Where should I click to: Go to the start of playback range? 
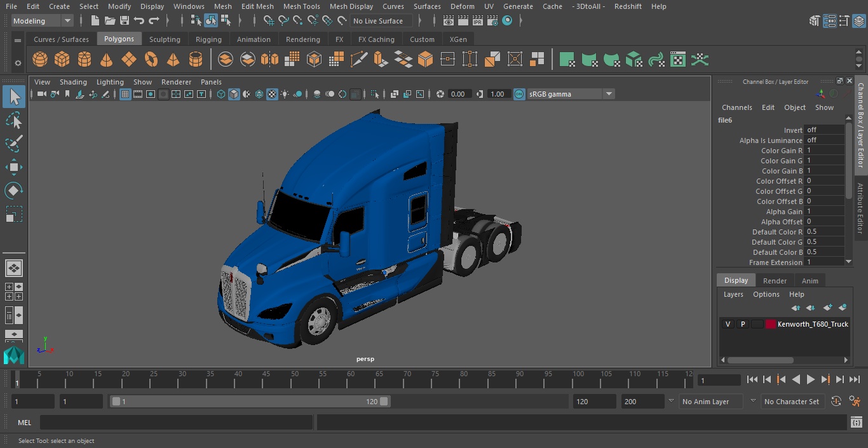[752, 379]
